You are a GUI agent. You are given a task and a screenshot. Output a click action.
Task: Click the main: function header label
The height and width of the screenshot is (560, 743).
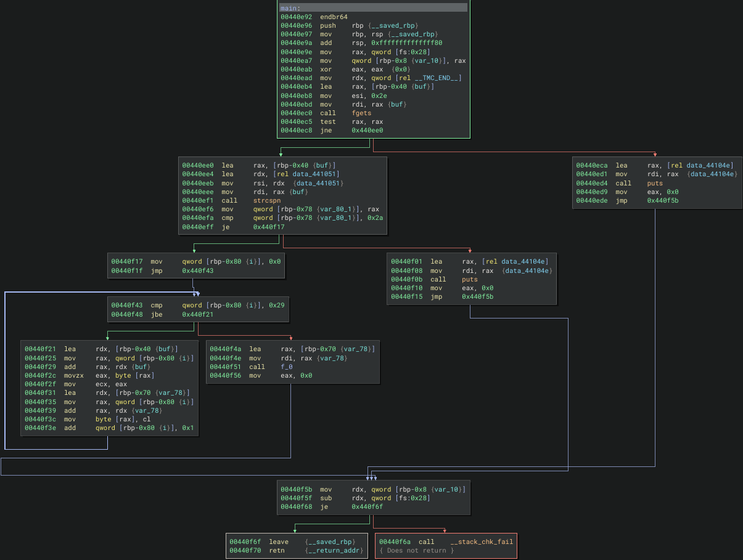coord(289,8)
